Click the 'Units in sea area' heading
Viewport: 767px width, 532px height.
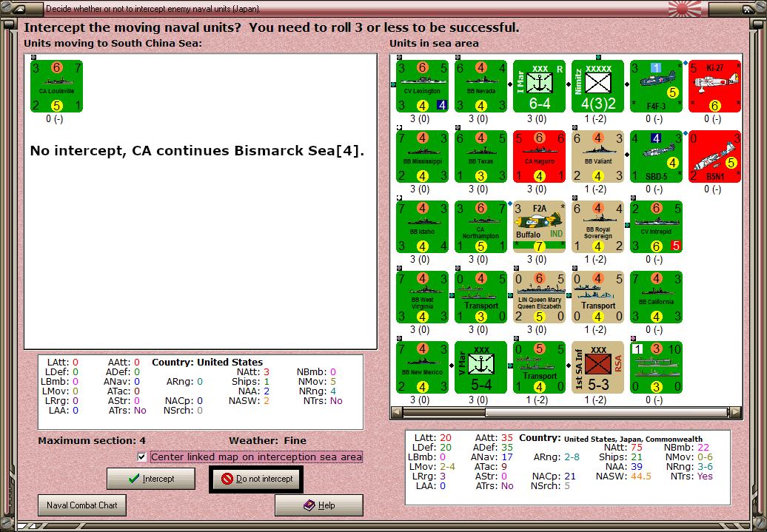(434, 44)
